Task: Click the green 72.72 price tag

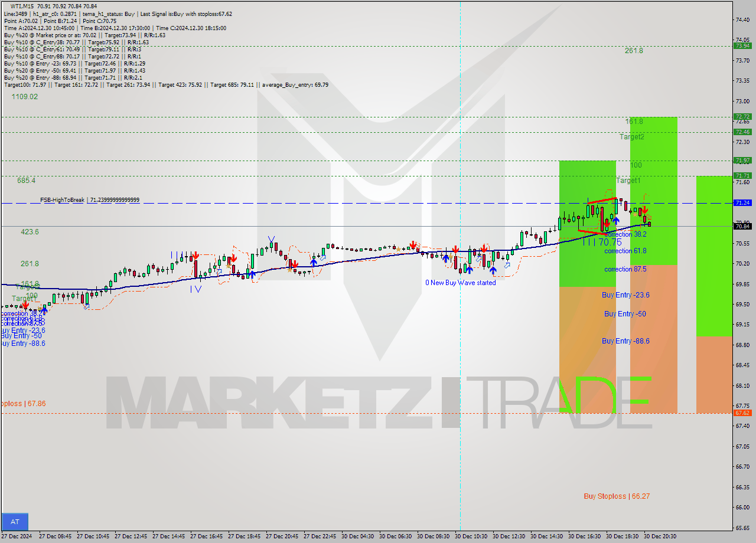Action: click(742, 116)
